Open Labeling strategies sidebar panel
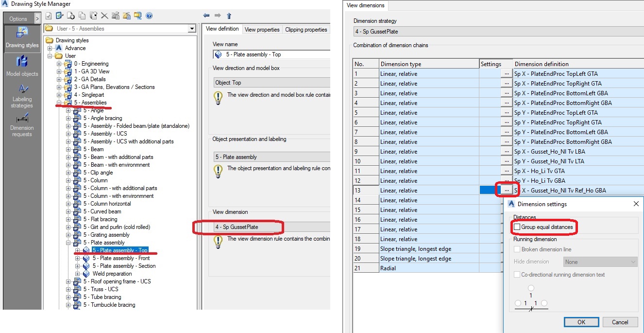Viewport: 644px width, 333px height. point(22,96)
